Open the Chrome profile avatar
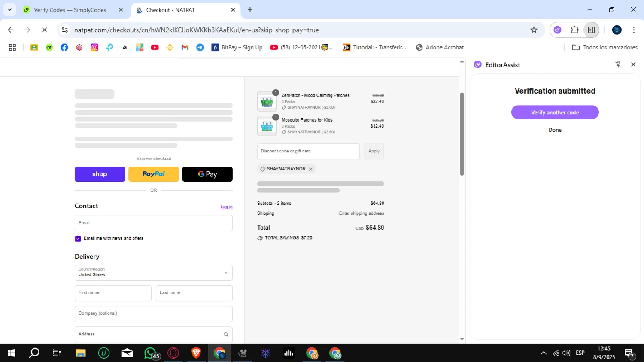Screen dimensions: 644x362 coord(617,30)
